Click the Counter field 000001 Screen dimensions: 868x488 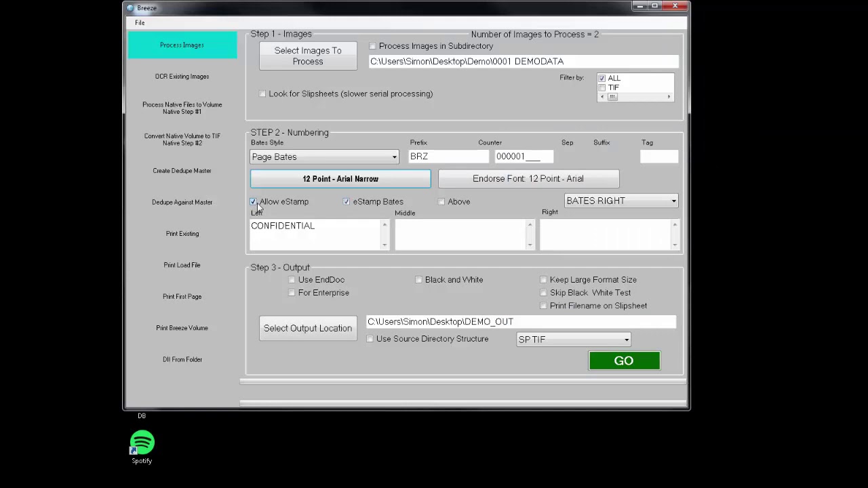pos(524,157)
